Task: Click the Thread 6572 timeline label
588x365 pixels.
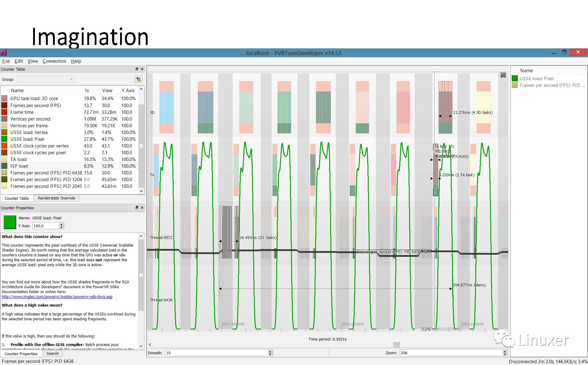Action: (161, 237)
